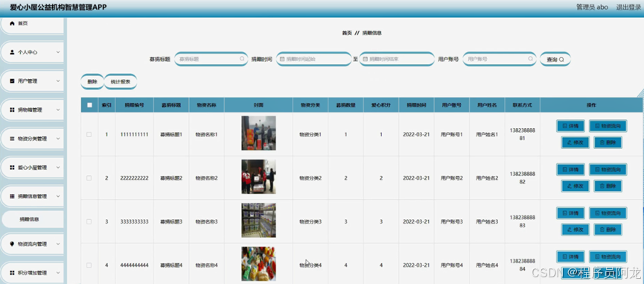
Task: Open the cover image of row 1
Action: click(x=259, y=133)
